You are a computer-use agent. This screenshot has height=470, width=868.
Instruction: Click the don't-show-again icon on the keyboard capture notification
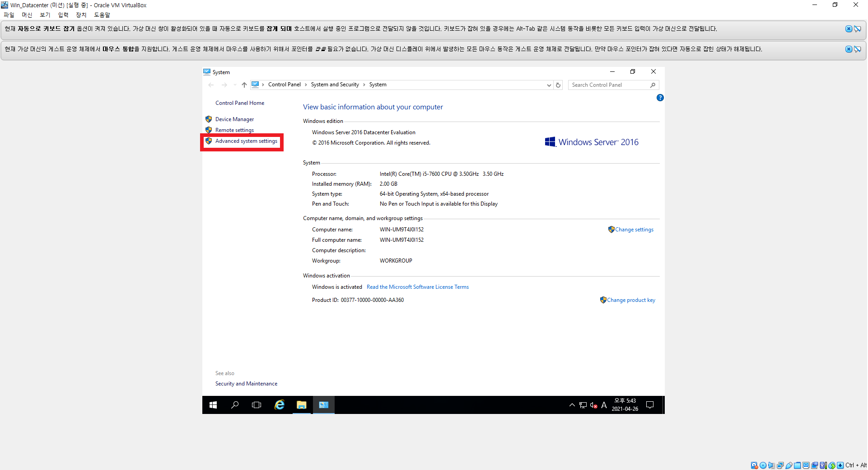click(857, 29)
